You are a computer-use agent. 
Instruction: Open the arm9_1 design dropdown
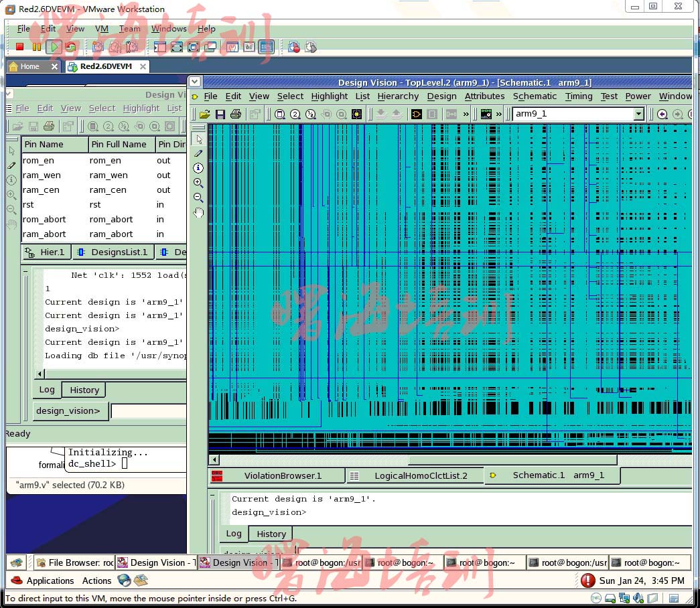click(x=638, y=114)
